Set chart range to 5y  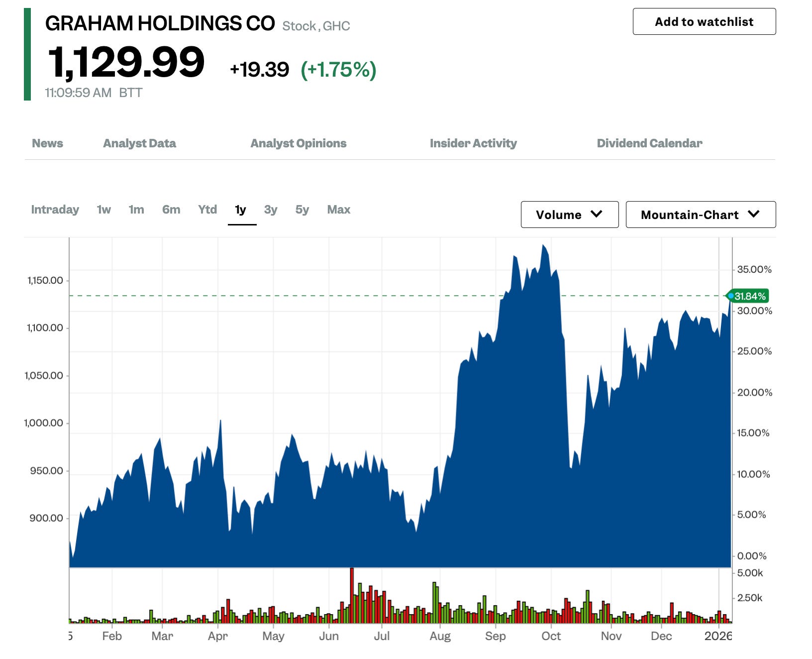[x=302, y=210]
